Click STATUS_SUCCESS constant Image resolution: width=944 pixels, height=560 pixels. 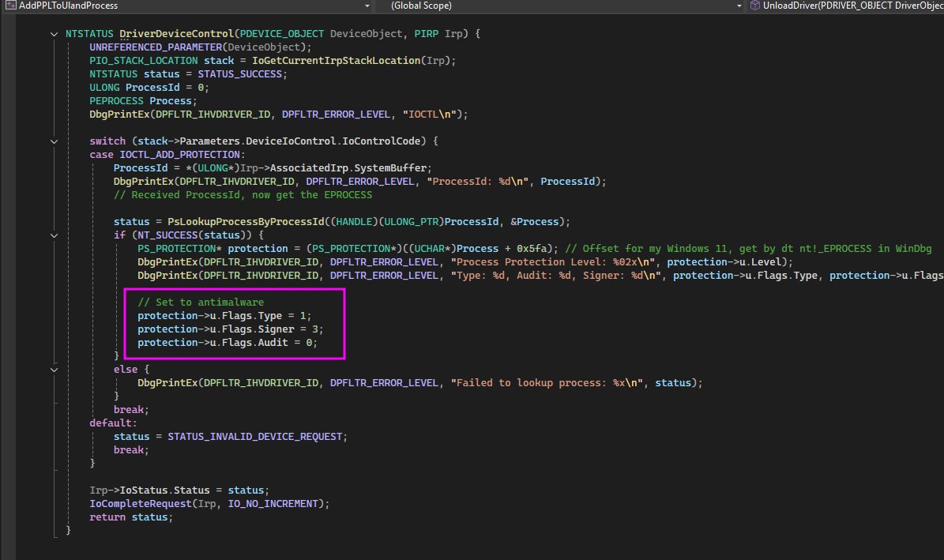239,74
